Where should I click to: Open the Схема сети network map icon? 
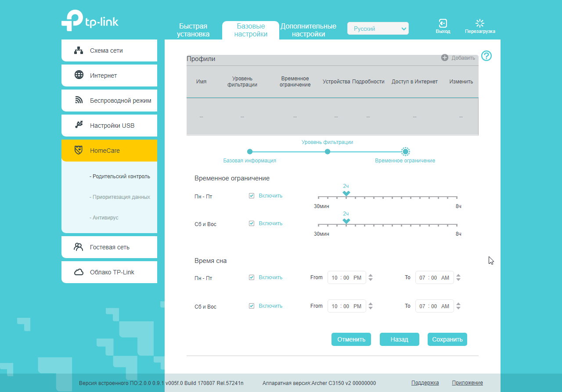(x=79, y=50)
